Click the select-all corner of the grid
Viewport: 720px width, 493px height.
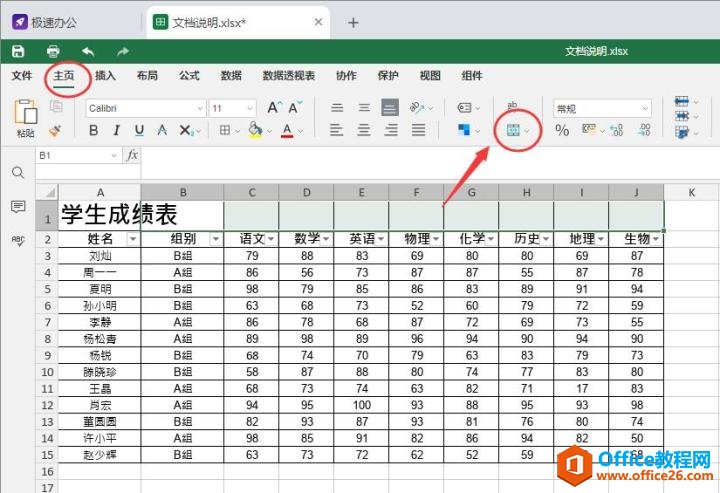tap(47, 192)
